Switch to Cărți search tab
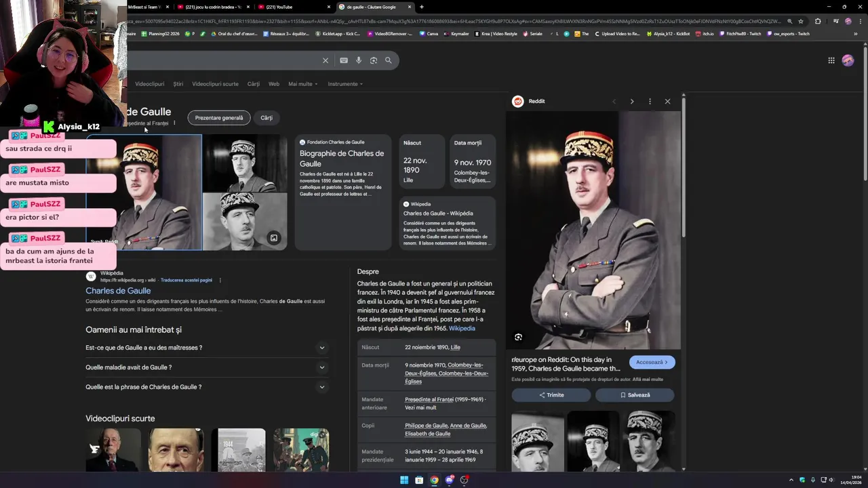 coord(254,84)
